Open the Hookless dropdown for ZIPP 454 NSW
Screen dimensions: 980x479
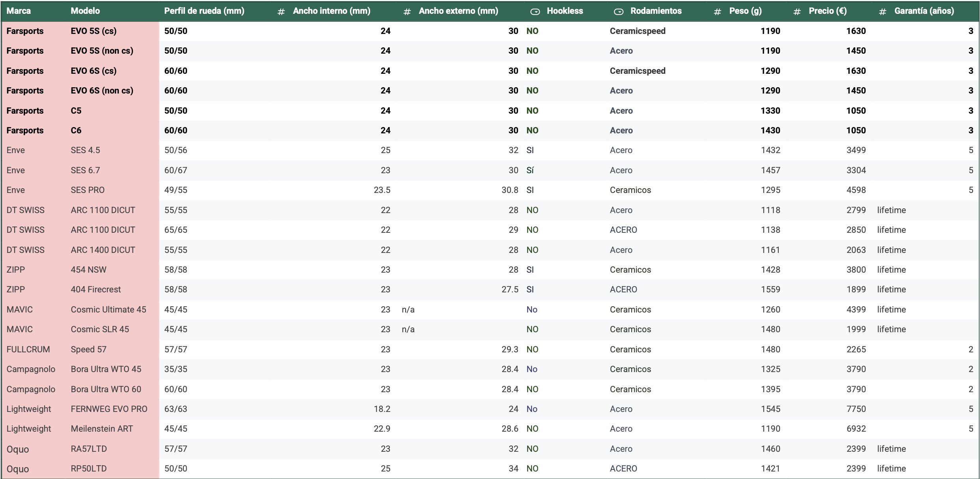tap(530, 270)
